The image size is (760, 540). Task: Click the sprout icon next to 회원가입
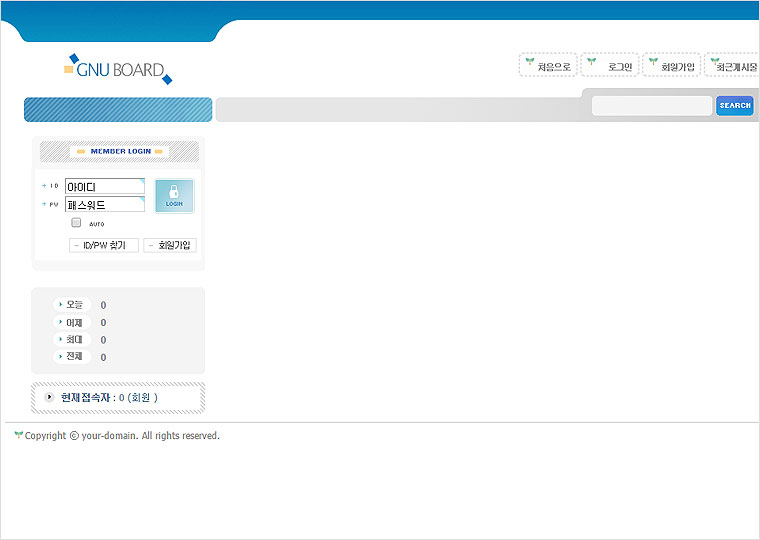[x=653, y=62]
